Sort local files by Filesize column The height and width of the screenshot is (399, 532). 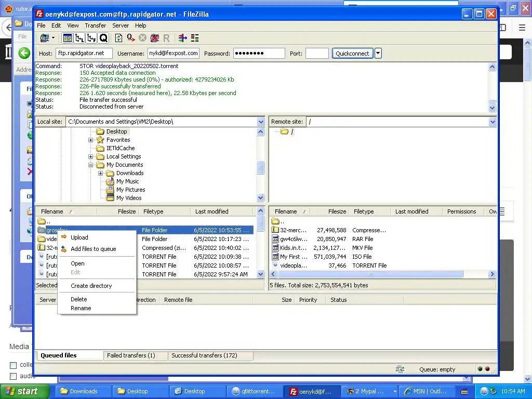[117, 211]
